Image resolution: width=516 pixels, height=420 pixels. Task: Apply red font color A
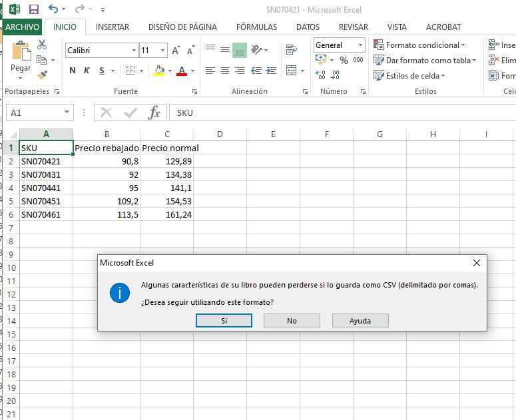[182, 71]
